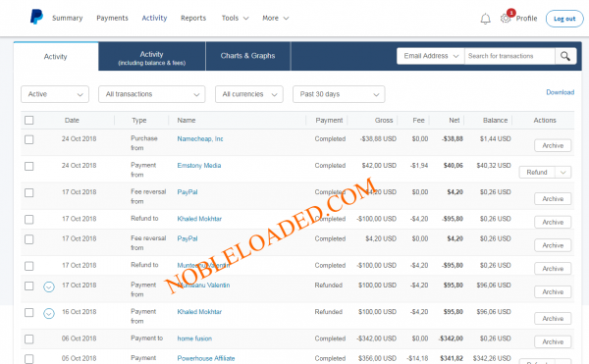The width and height of the screenshot is (589, 364).
Task: Open the Refund button dropdown arrow for Emstony Media
Action: tap(563, 173)
